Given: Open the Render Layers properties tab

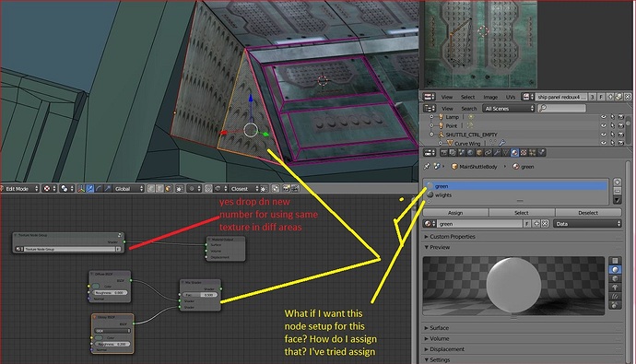Looking at the screenshot, I should pyautogui.click(x=453, y=153).
